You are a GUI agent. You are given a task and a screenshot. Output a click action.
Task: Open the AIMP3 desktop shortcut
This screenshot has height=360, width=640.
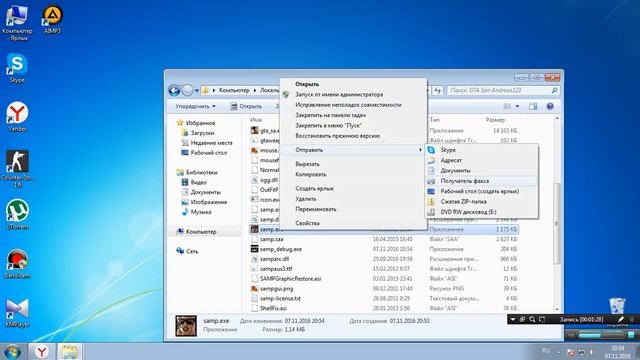click(52, 19)
